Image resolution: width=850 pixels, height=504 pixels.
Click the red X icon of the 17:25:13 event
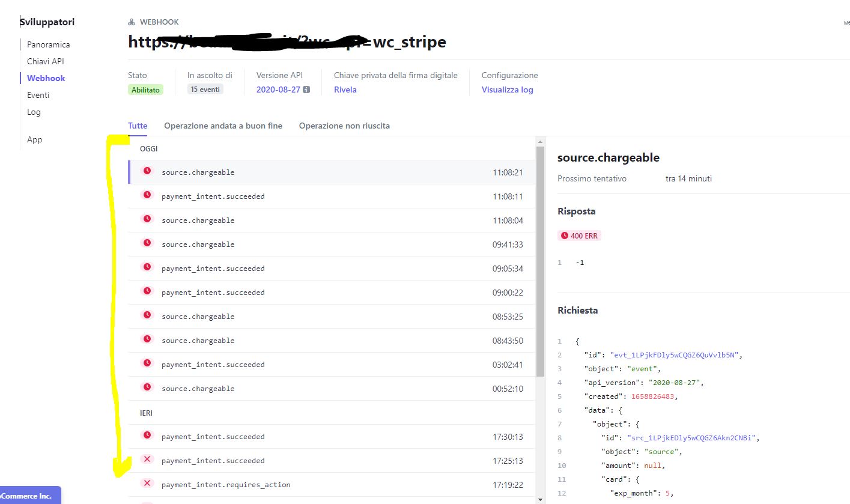coord(147,460)
